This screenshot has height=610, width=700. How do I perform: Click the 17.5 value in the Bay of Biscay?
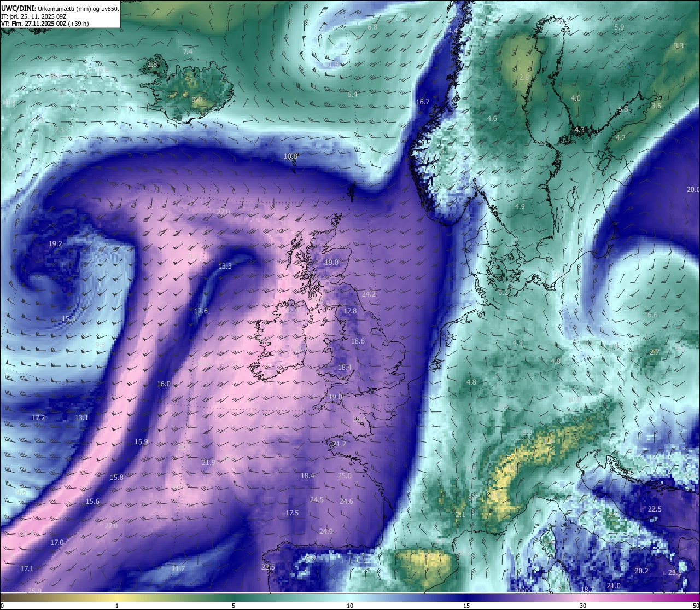tap(292, 513)
